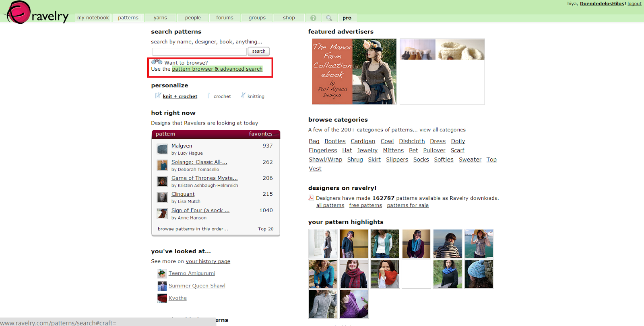Screen dimensions: 644x326
Task: Browse the Dishcloth category
Action: click(x=412, y=141)
